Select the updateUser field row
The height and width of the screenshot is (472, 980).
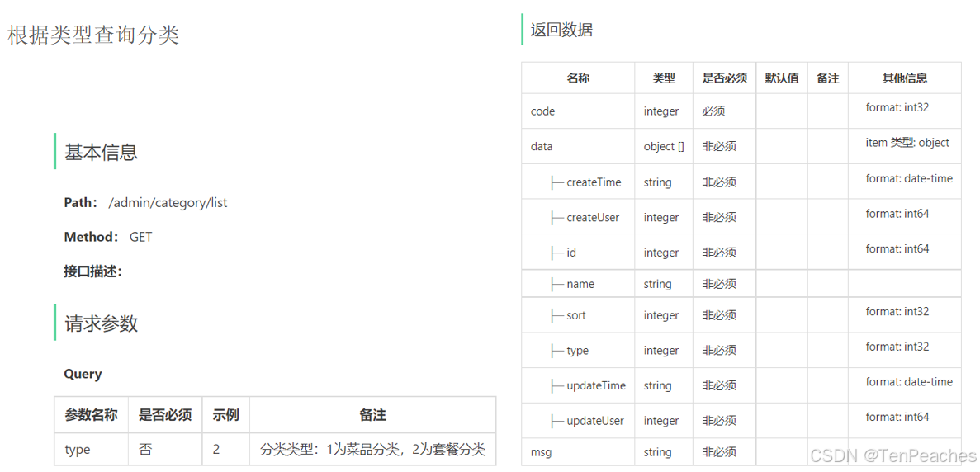[741, 420]
